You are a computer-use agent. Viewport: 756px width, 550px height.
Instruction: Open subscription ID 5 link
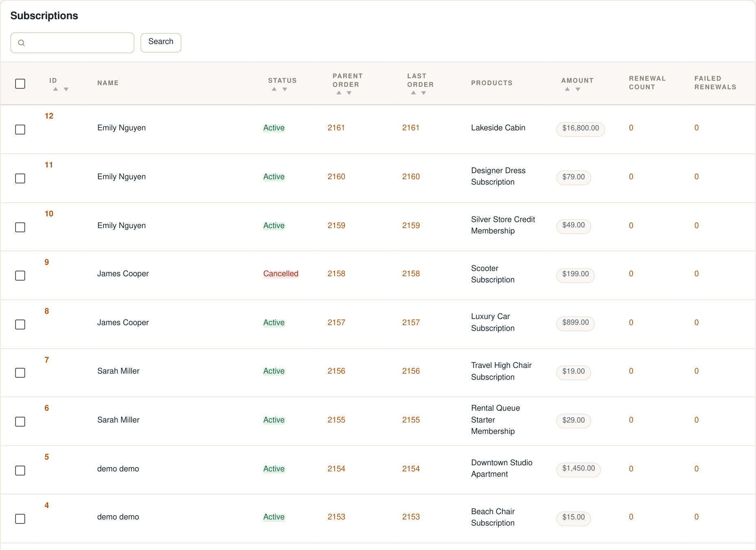click(47, 457)
